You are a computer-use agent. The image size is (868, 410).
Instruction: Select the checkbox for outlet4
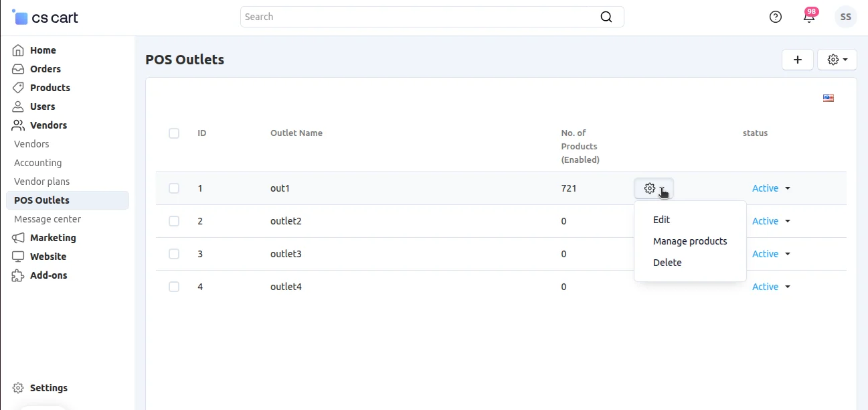pos(174,287)
